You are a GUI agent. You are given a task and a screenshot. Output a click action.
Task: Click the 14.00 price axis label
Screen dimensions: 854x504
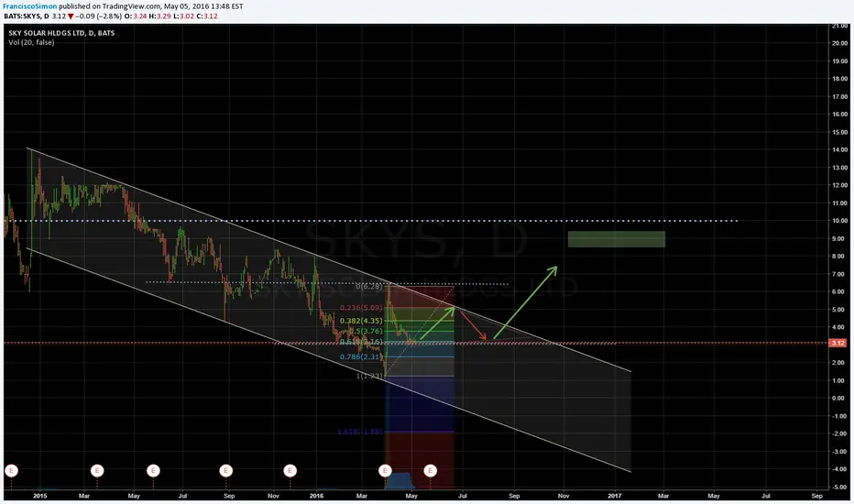[x=839, y=150]
